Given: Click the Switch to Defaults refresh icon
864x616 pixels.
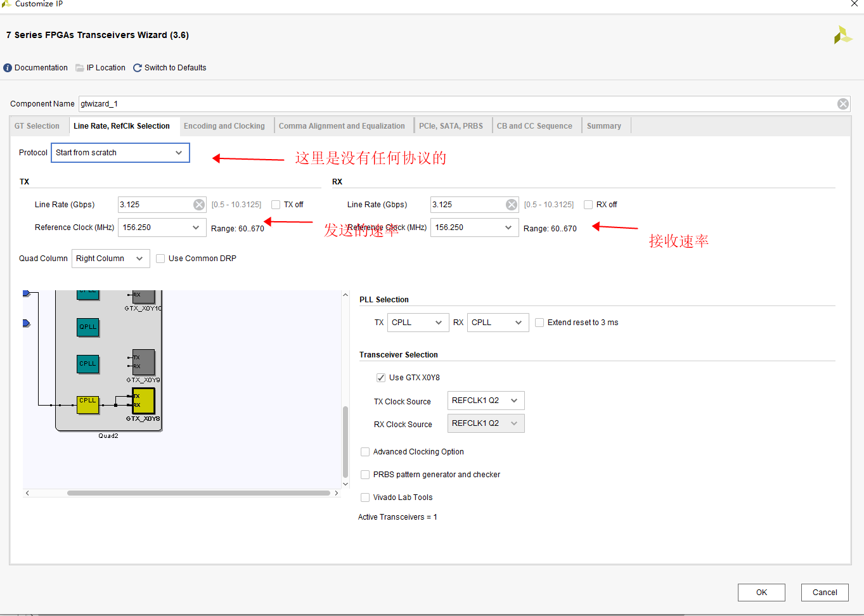Looking at the screenshot, I should (138, 68).
